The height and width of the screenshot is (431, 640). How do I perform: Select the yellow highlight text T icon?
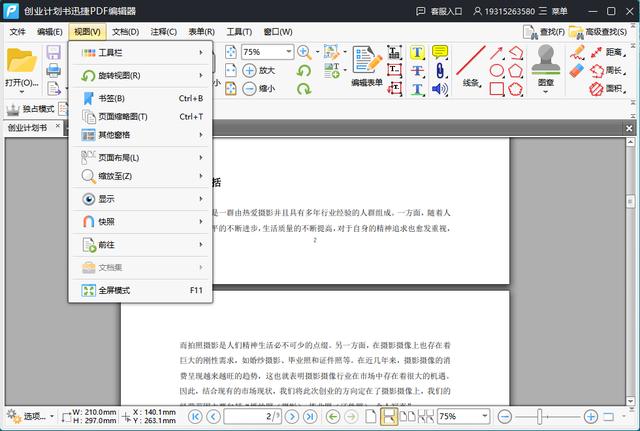pos(417,52)
